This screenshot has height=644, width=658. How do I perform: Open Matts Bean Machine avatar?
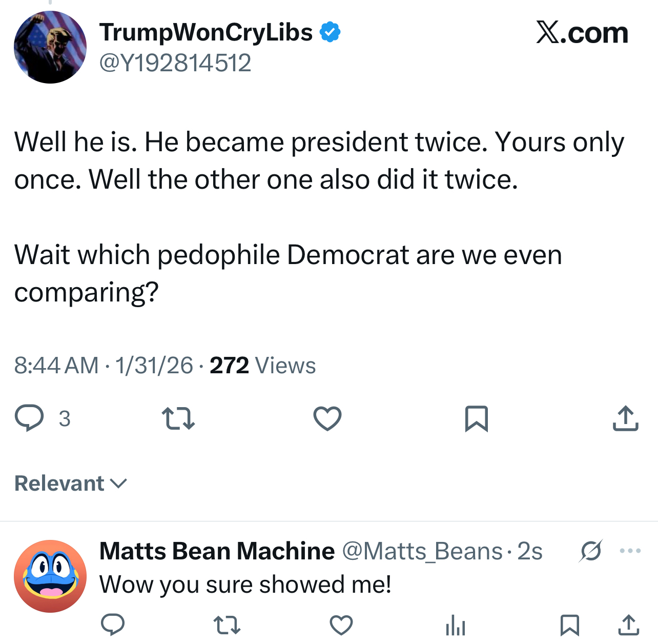point(50,576)
